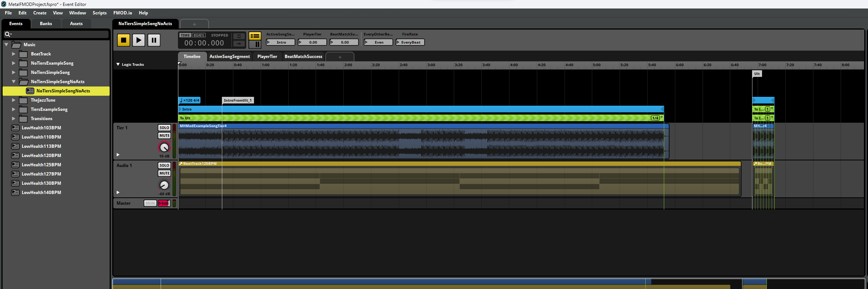Stop playback with the yellow stop button
868x289 pixels.
click(x=123, y=40)
